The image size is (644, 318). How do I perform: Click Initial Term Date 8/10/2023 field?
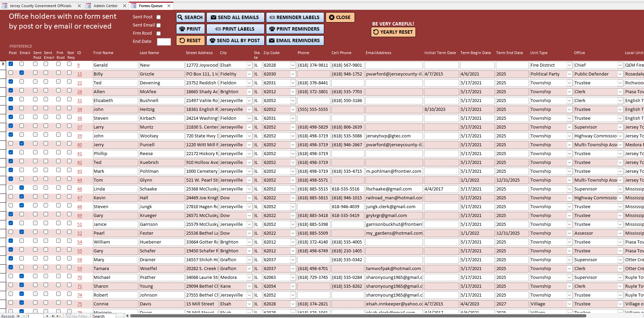tap(441, 110)
